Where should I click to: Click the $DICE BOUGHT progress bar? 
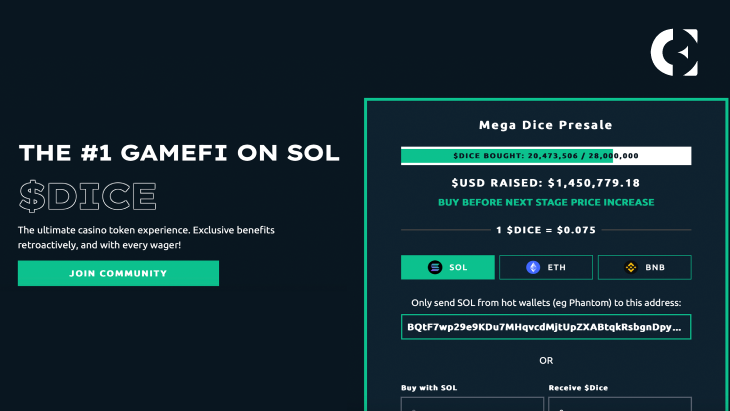[546, 156]
